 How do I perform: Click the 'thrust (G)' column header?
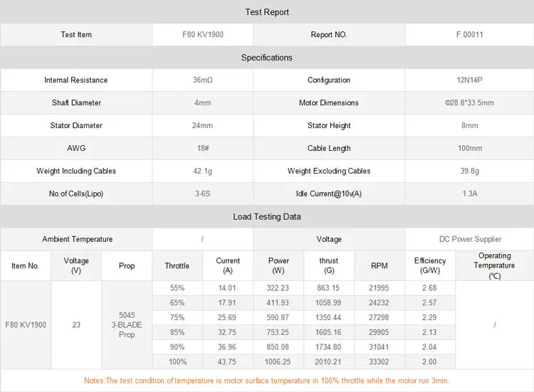coord(329,266)
